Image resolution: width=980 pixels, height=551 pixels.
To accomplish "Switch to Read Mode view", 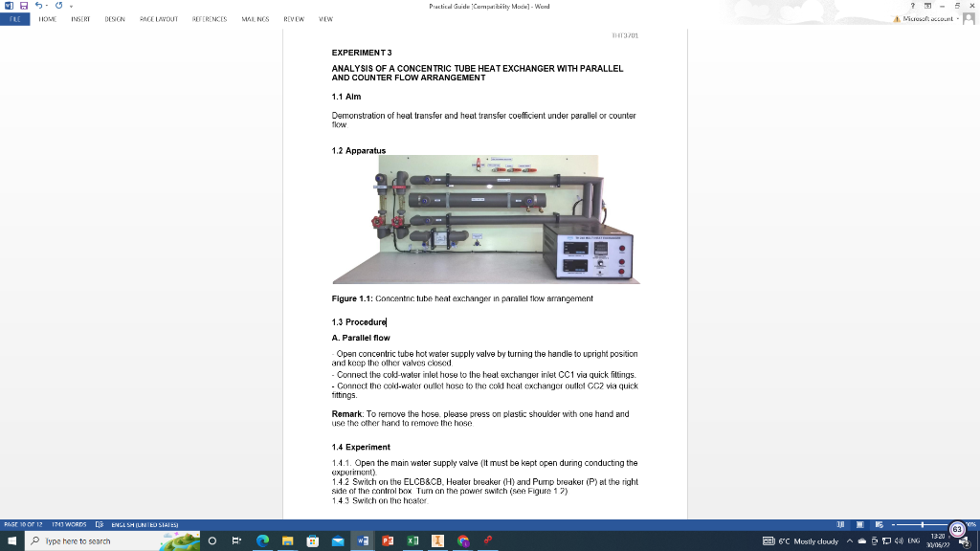I will [x=840, y=524].
